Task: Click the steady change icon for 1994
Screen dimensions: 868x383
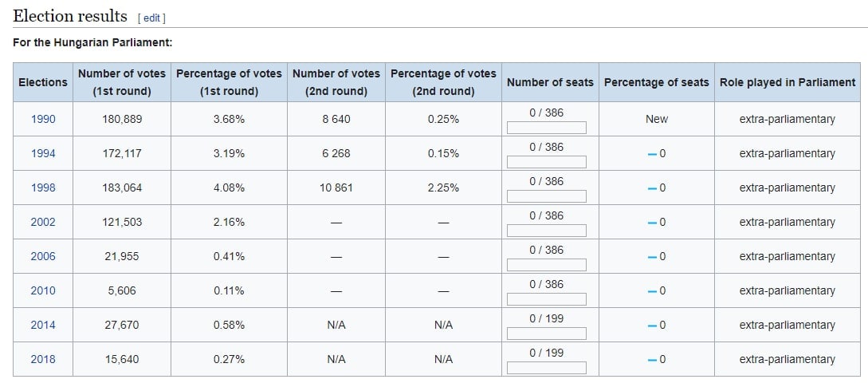Action: click(x=652, y=153)
